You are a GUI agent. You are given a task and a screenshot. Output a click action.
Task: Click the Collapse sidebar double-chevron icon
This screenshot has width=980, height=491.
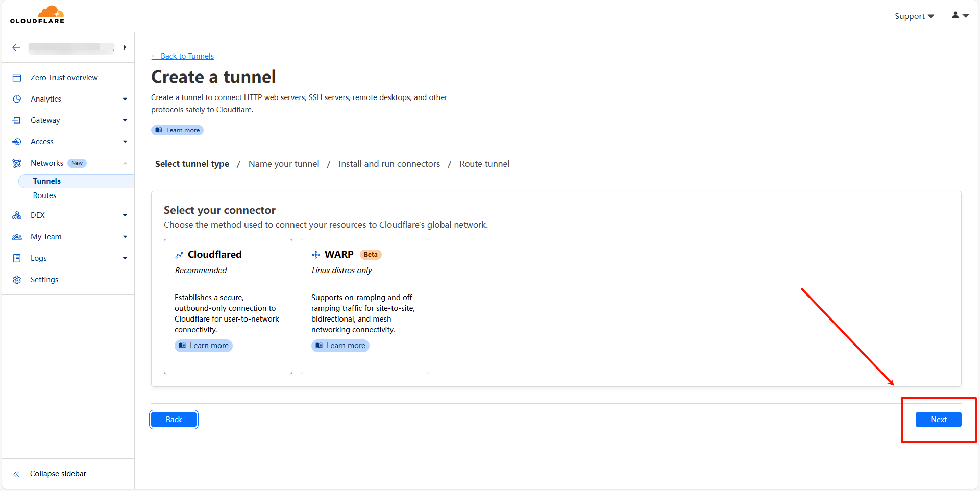(x=17, y=474)
